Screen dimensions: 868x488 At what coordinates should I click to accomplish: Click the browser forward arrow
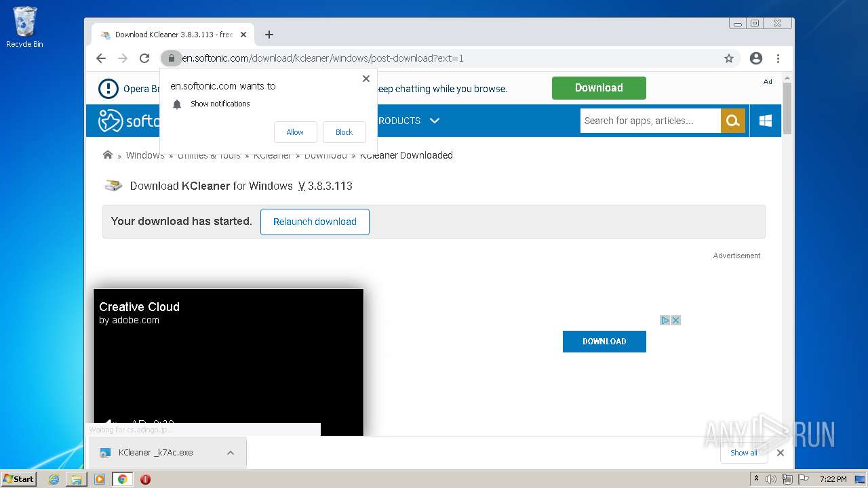123,58
